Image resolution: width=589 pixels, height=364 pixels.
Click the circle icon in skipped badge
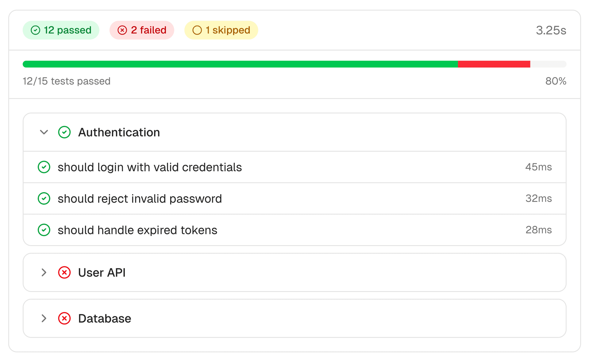click(x=197, y=30)
